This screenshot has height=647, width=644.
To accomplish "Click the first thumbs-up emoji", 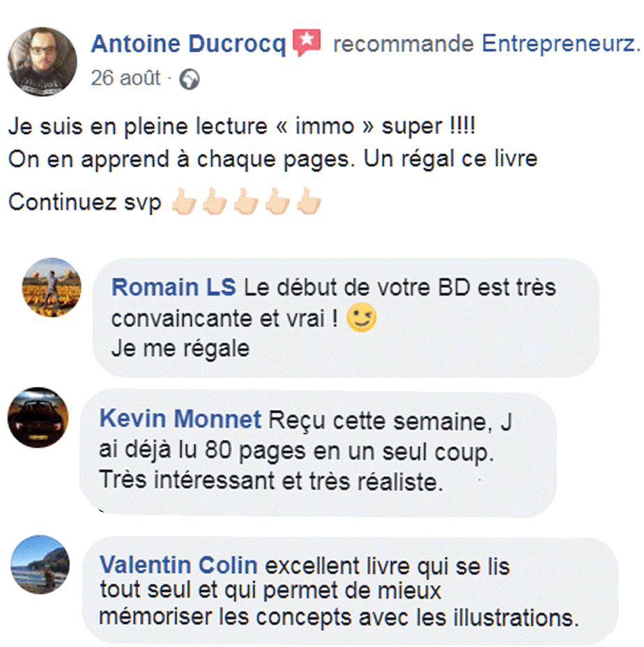I will [x=184, y=201].
